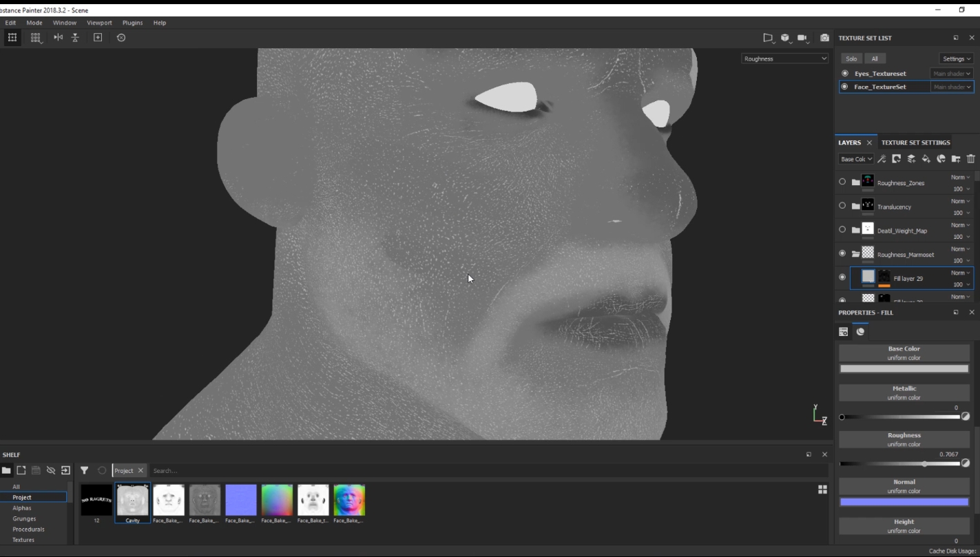Click the add mask icon in Layers
This screenshot has height=557, width=980.
(896, 159)
